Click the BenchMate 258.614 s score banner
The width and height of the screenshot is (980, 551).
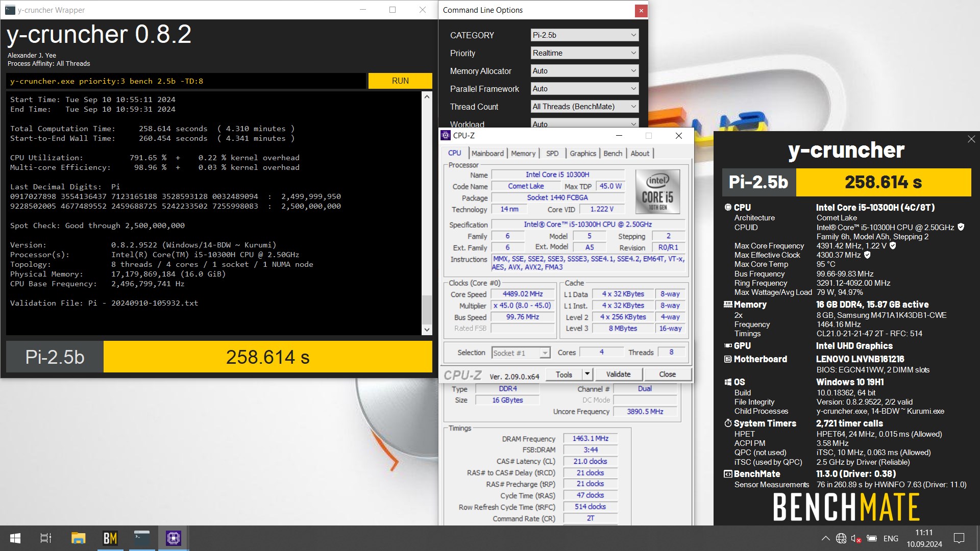tap(884, 182)
